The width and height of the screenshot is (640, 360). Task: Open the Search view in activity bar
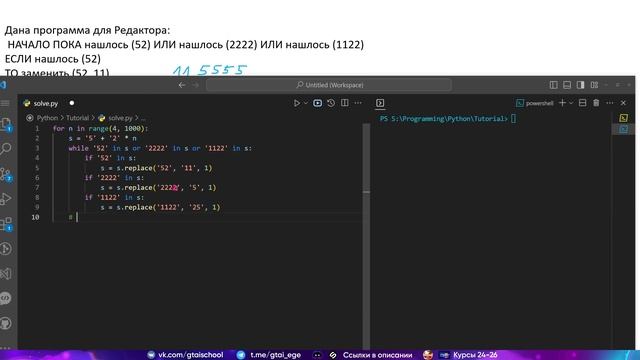[x=5, y=149]
